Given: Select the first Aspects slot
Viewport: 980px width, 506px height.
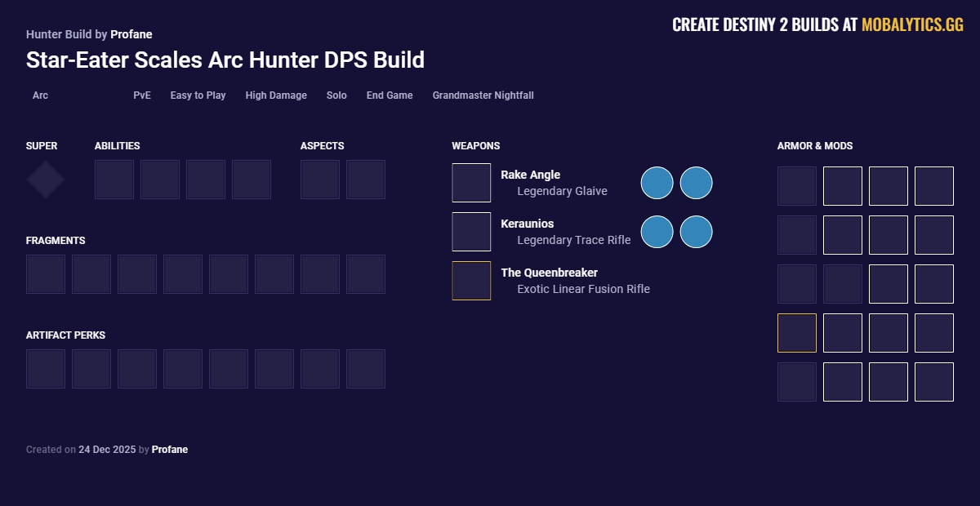Looking at the screenshot, I should (x=320, y=179).
